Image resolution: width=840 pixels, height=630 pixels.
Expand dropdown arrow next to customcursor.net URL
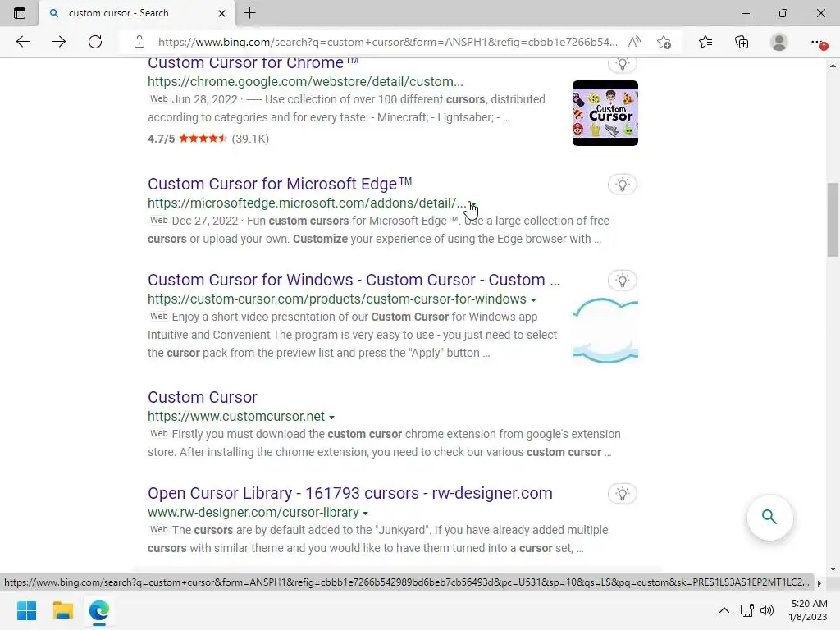pos(331,418)
